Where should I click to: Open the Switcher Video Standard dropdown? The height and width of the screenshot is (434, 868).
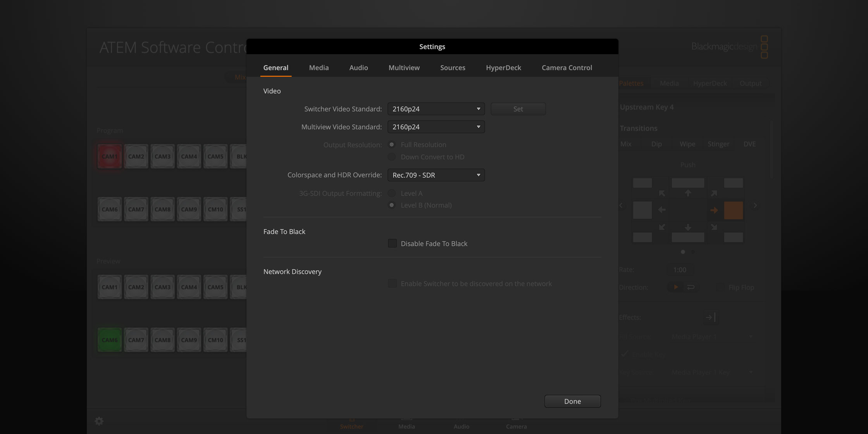click(436, 109)
